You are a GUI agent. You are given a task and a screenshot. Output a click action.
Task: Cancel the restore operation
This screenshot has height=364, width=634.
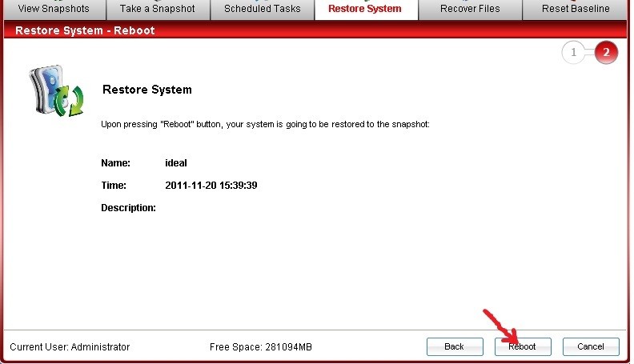click(x=591, y=346)
